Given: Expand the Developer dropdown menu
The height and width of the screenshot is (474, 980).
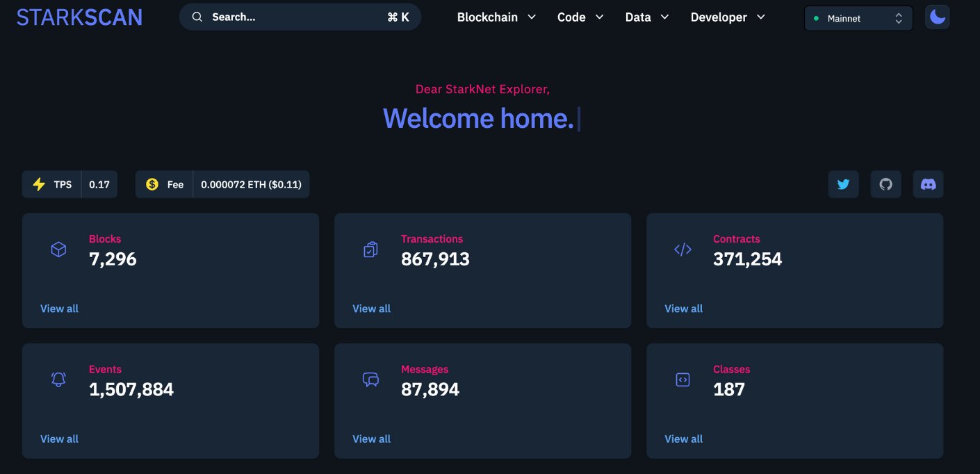Looking at the screenshot, I should 727,17.
